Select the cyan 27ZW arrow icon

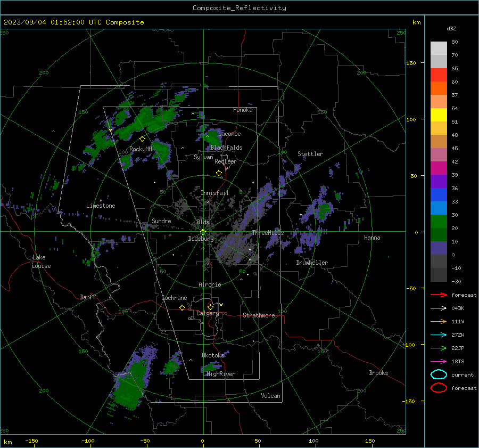pos(439,335)
